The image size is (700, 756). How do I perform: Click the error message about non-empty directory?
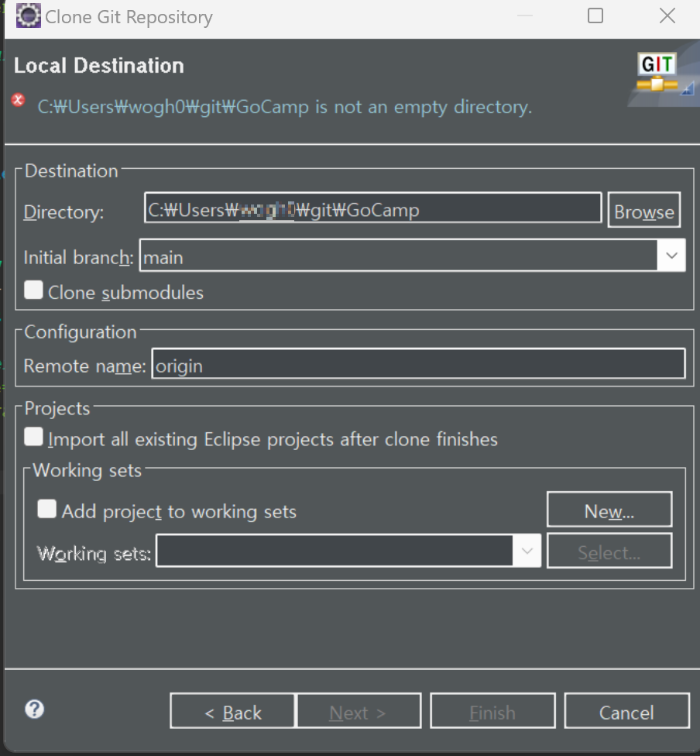click(x=285, y=107)
